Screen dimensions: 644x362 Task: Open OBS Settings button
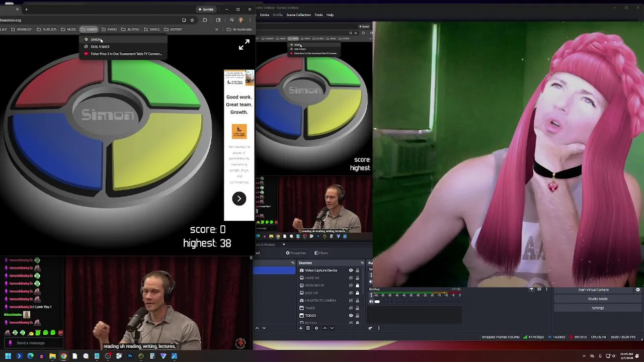tap(598, 308)
